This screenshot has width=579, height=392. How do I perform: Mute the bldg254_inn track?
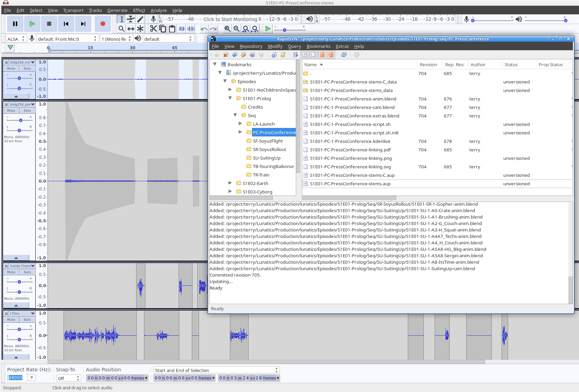click(x=11, y=69)
